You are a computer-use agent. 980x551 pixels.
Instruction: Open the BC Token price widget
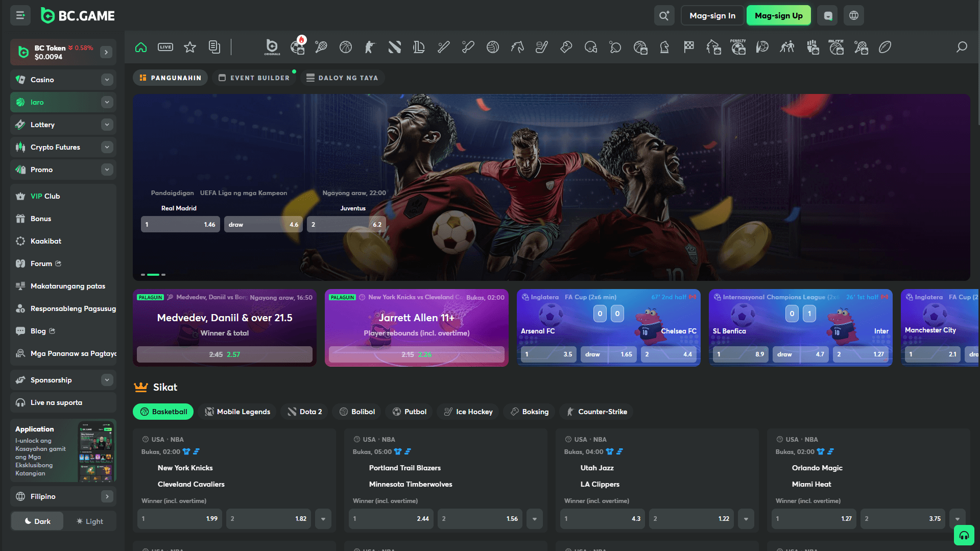click(63, 52)
